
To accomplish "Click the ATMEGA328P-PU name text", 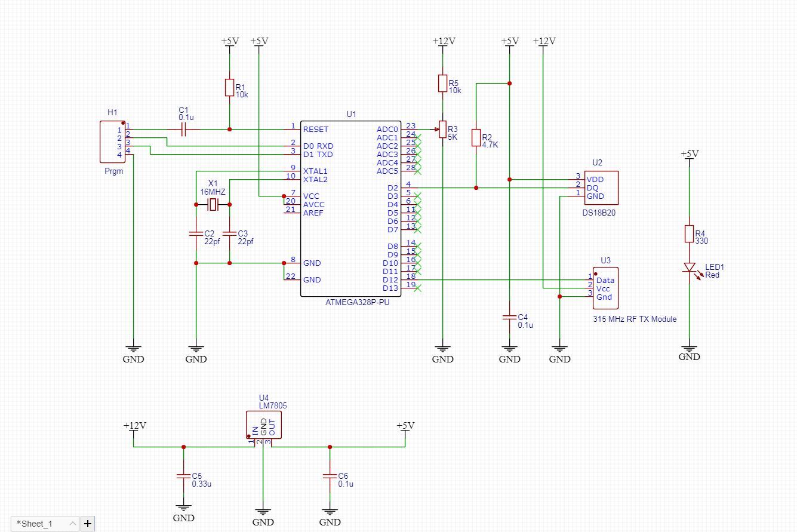I will [x=357, y=303].
